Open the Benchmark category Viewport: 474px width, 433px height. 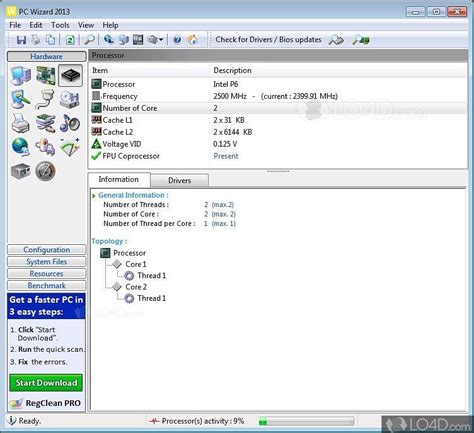coord(46,286)
